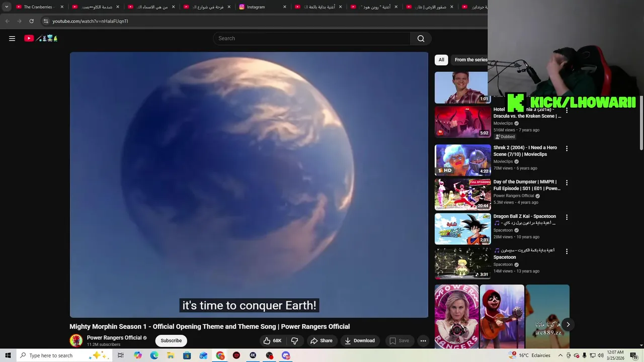644x362 pixels.
Task: Switch to The Cranberries tab
Action: [x=39, y=7]
